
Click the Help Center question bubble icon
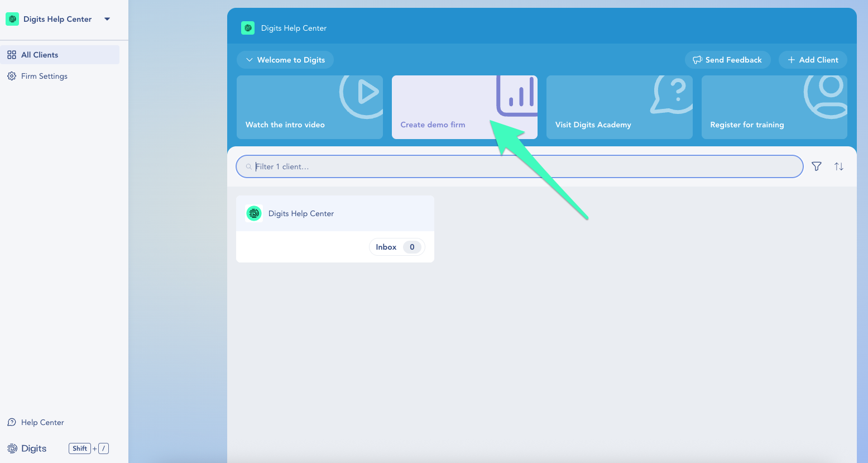(x=12, y=422)
